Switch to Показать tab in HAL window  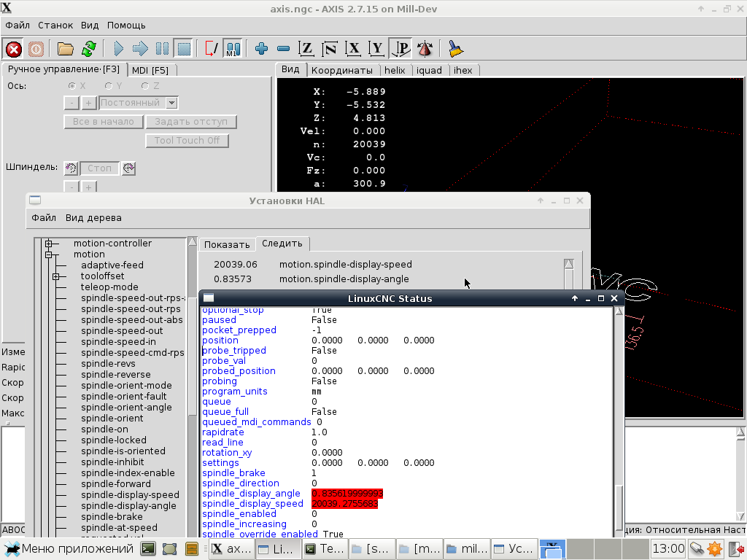click(227, 245)
